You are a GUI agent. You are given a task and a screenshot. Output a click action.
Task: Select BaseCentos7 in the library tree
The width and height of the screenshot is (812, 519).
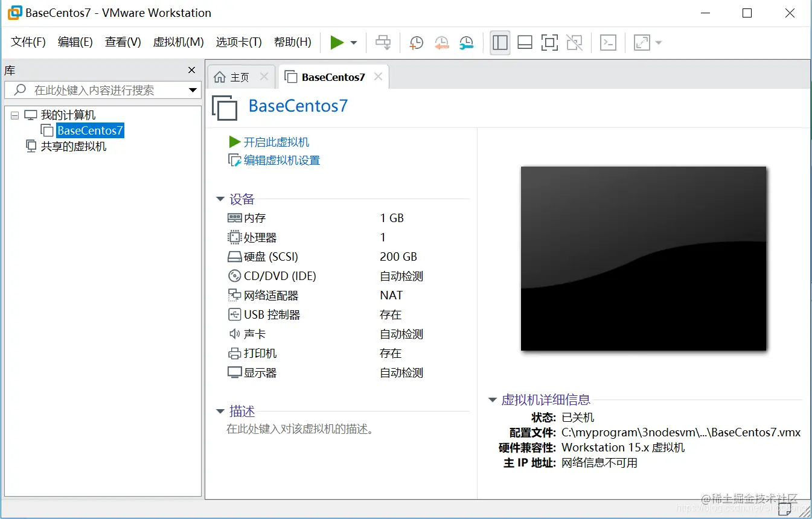click(x=89, y=130)
